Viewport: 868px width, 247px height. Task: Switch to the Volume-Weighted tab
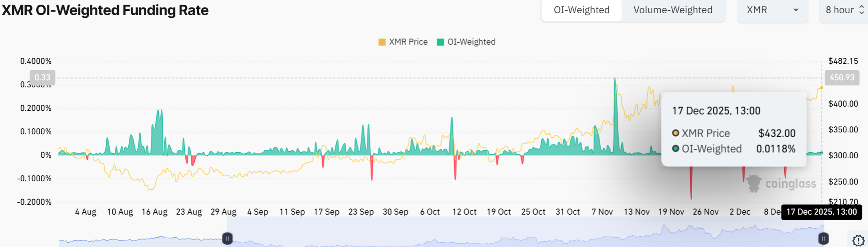click(x=672, y=10)
